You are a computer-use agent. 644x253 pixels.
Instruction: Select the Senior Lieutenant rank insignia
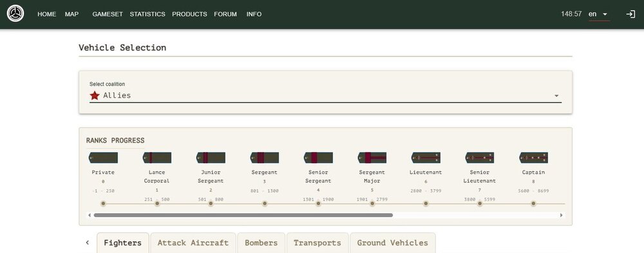[x=480, y=158]
